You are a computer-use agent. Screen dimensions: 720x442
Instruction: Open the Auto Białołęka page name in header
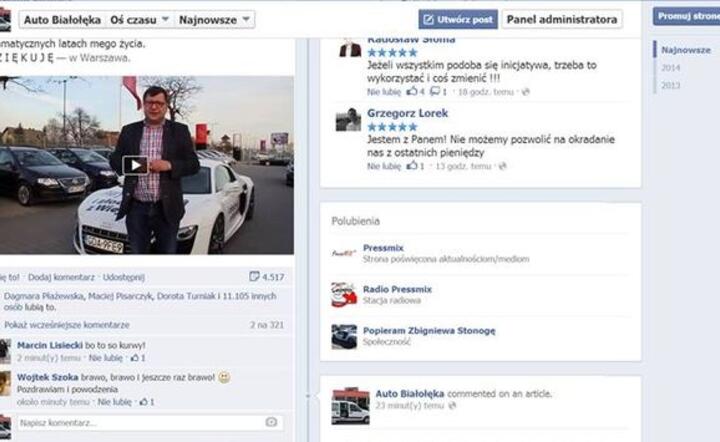(x=62, y=20)
